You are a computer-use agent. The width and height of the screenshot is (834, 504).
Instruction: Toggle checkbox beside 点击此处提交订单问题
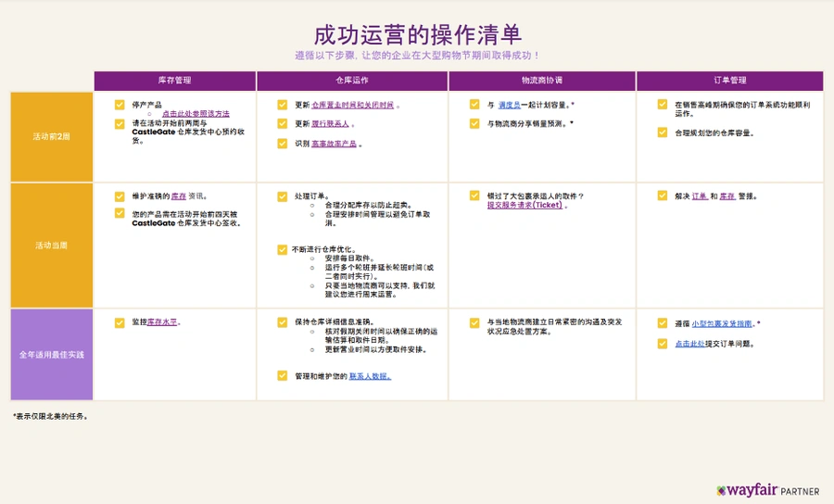point(663,344)
